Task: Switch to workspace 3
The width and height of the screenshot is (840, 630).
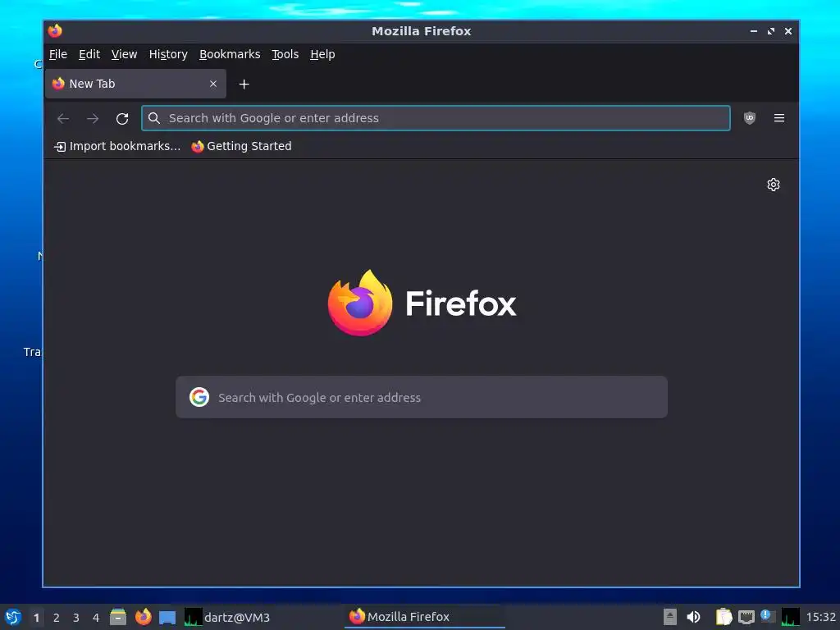Action: point(76,618)
